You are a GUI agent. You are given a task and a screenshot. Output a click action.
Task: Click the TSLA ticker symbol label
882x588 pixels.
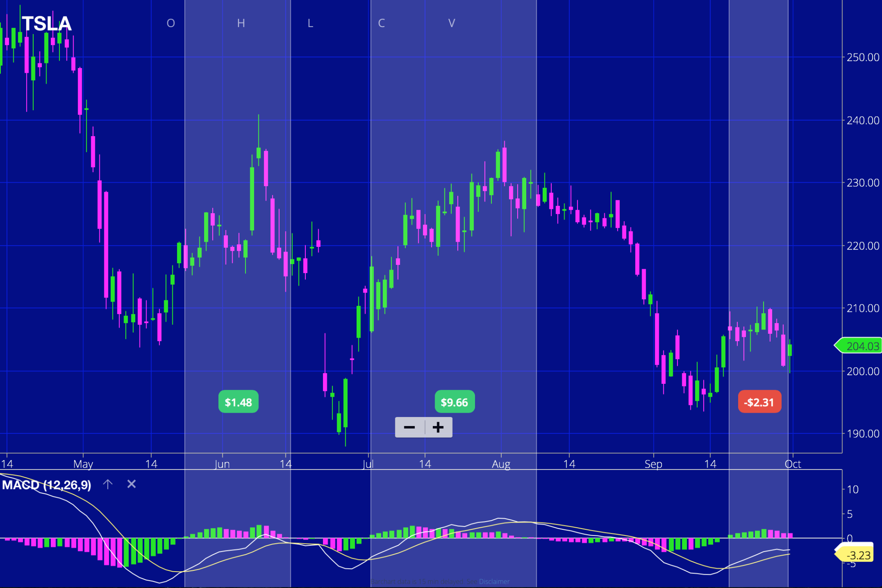pos(47,24)
